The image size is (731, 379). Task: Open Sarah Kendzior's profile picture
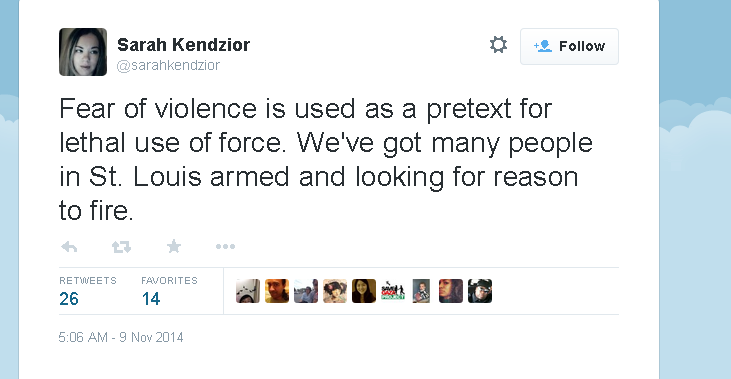pyautogui.click(x=83, y=52)
